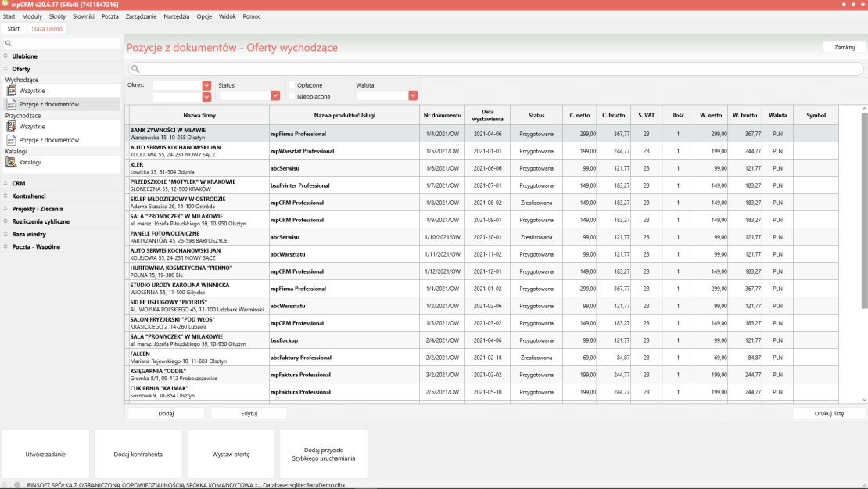
Task: Open Wszystkie under Przychodzące offers
Action: [32, 126]
